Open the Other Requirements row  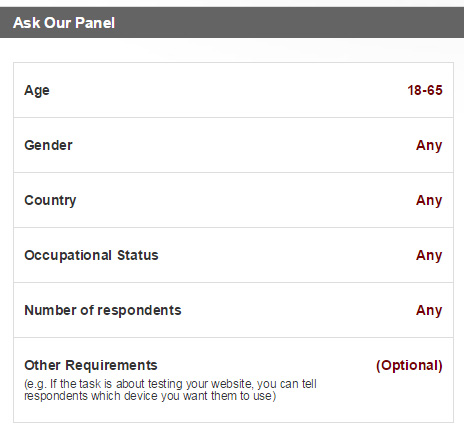(233, 380)
